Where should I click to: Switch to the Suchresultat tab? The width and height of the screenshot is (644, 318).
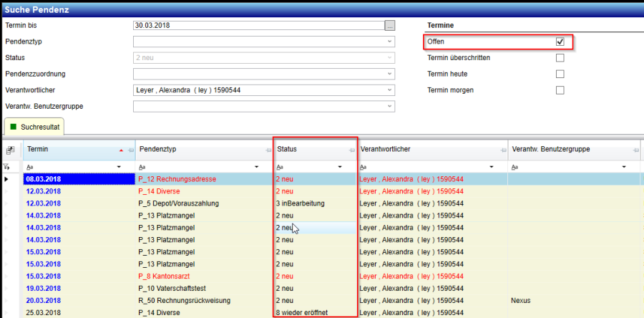coord(34,127)
